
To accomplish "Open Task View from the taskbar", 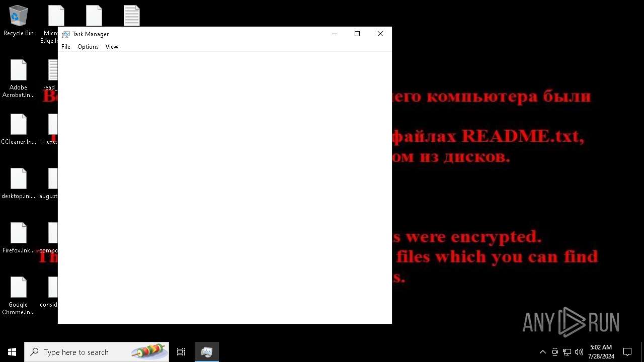I will [181, 352].
